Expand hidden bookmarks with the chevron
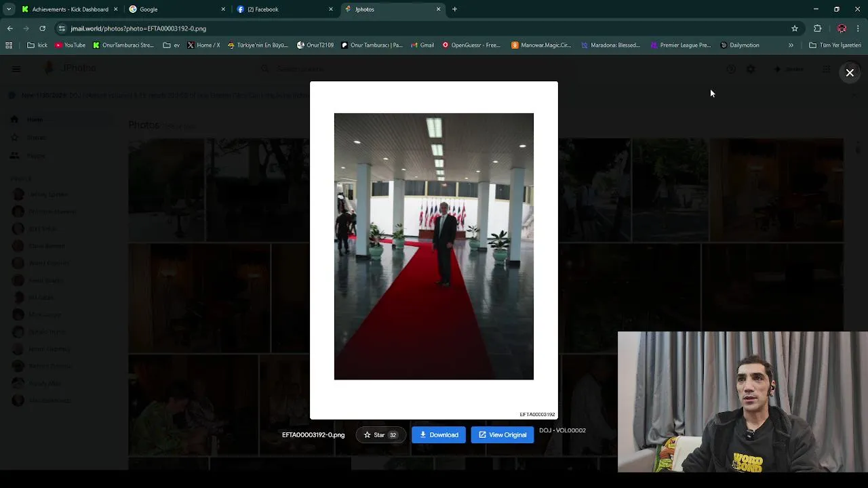Viewport: 868px width, 488px height. 791,45
